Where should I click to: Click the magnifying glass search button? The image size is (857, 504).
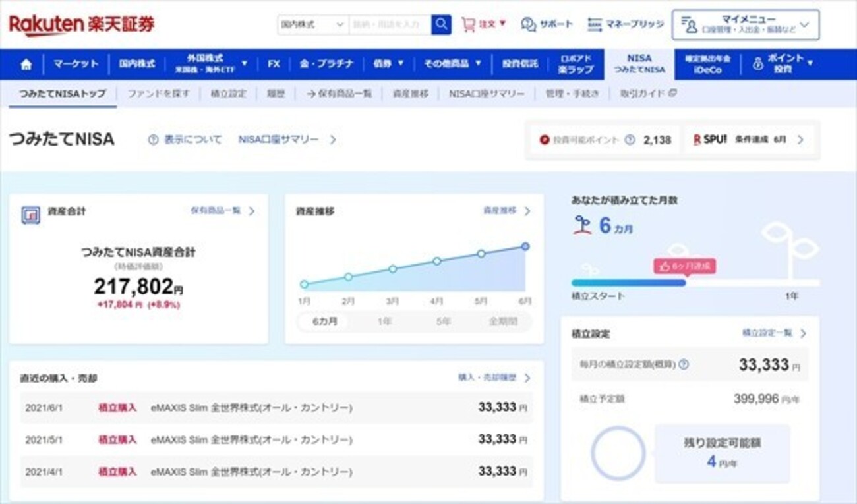click(x=441, y=24)
